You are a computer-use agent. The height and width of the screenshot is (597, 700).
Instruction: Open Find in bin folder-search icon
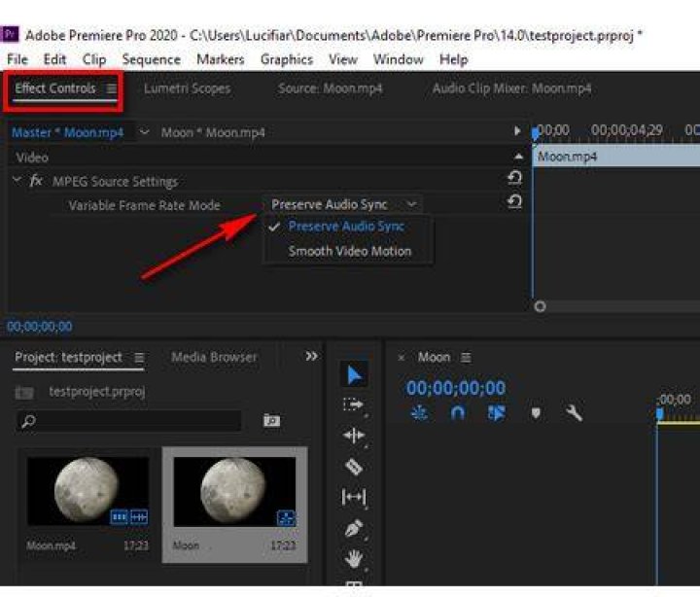tap(271, 420)
